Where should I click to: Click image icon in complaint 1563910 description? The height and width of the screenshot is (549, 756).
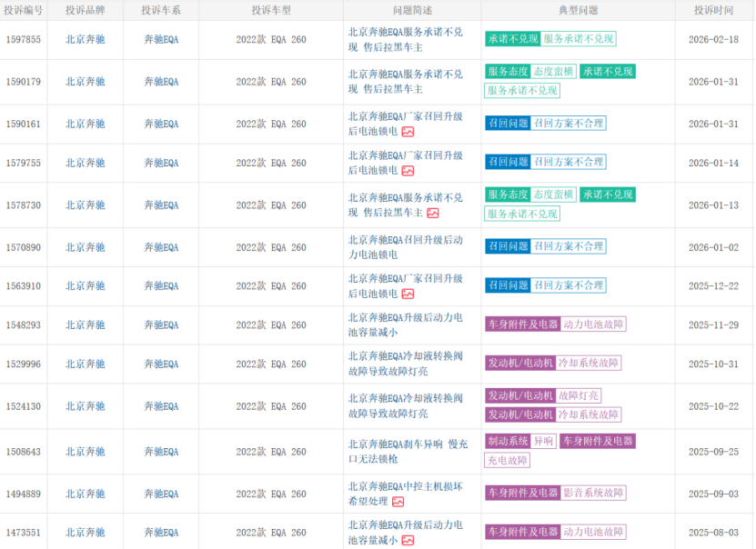click(x=408, y=294)
